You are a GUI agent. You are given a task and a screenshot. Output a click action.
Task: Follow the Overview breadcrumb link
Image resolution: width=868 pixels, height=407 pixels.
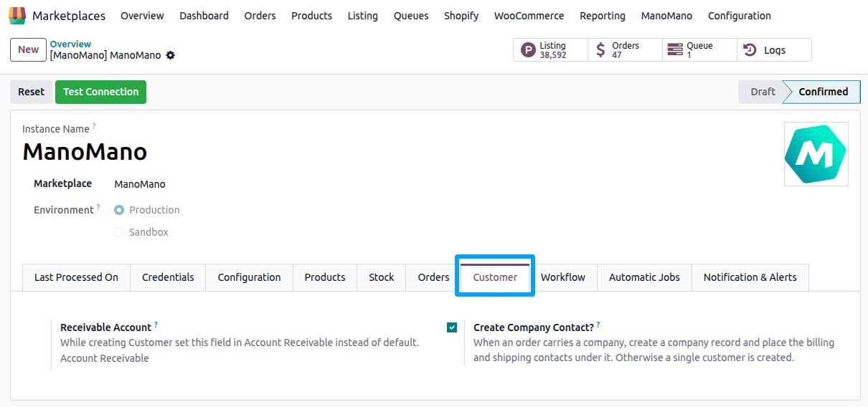coord(70,44)
